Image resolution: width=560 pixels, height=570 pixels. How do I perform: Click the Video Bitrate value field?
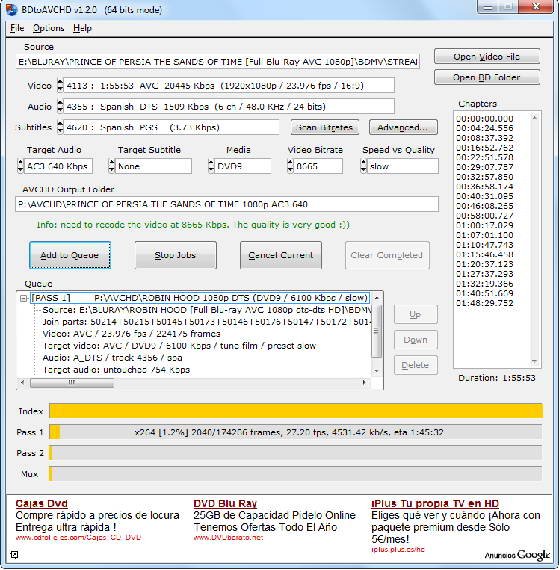tap(318, 166)
